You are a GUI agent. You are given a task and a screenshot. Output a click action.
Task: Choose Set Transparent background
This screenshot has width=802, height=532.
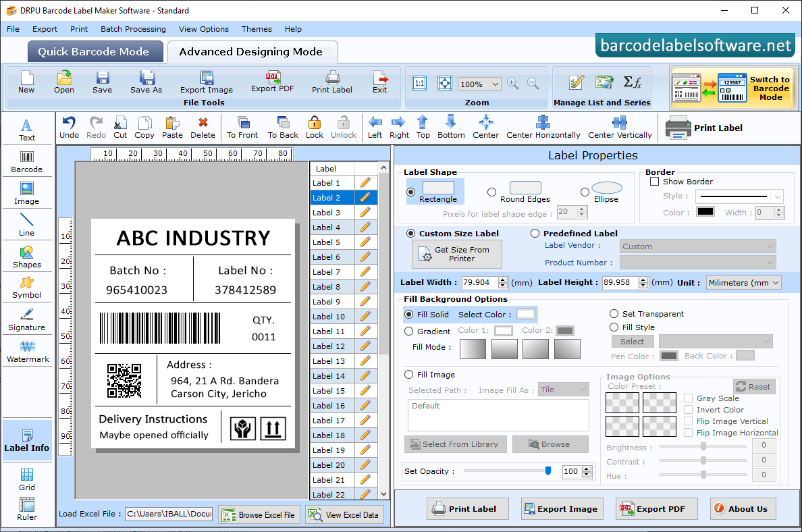614,313
